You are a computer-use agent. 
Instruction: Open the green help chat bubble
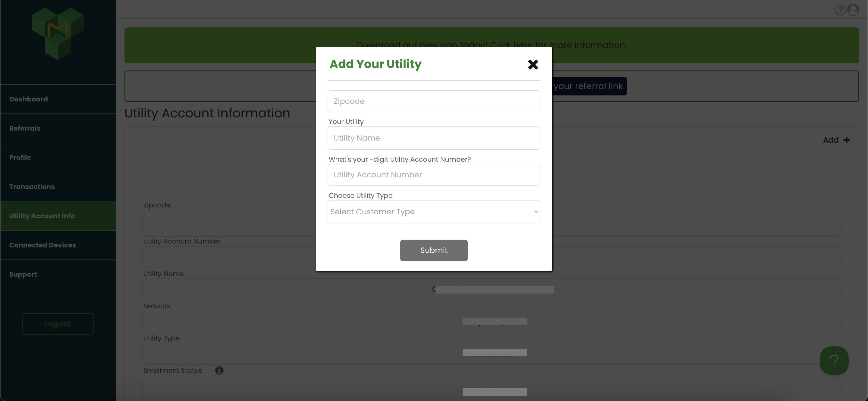pos(834,360)
